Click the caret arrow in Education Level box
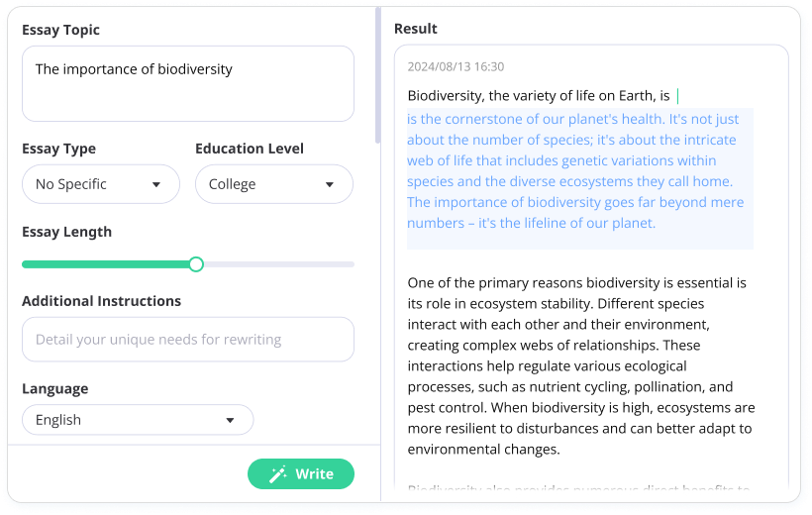812x515 pixels. [330, 184]
